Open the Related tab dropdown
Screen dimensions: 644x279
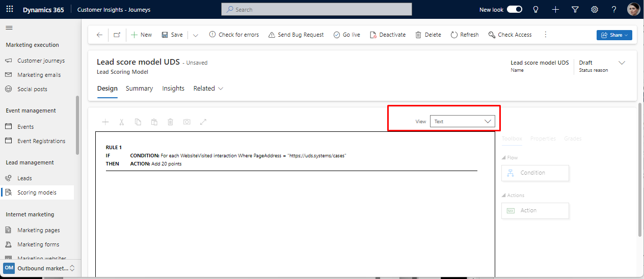click(208, 89)
